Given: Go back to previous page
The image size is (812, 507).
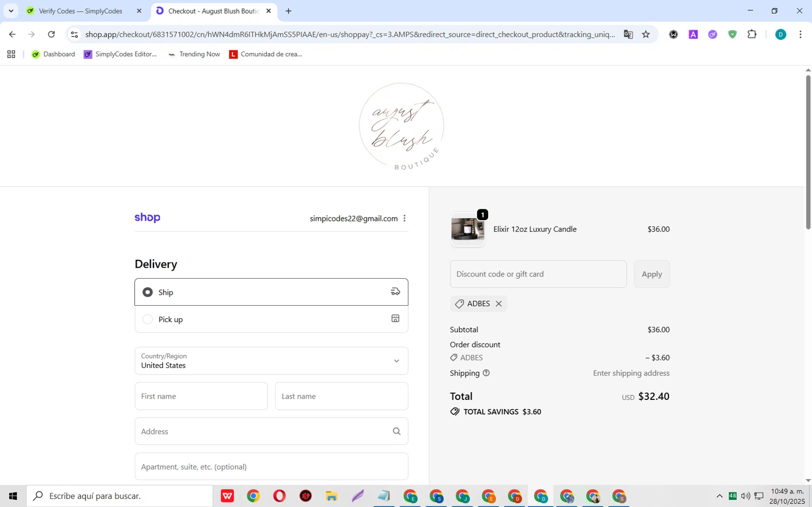Looking at the screenshot, I should tap(12, 34).
